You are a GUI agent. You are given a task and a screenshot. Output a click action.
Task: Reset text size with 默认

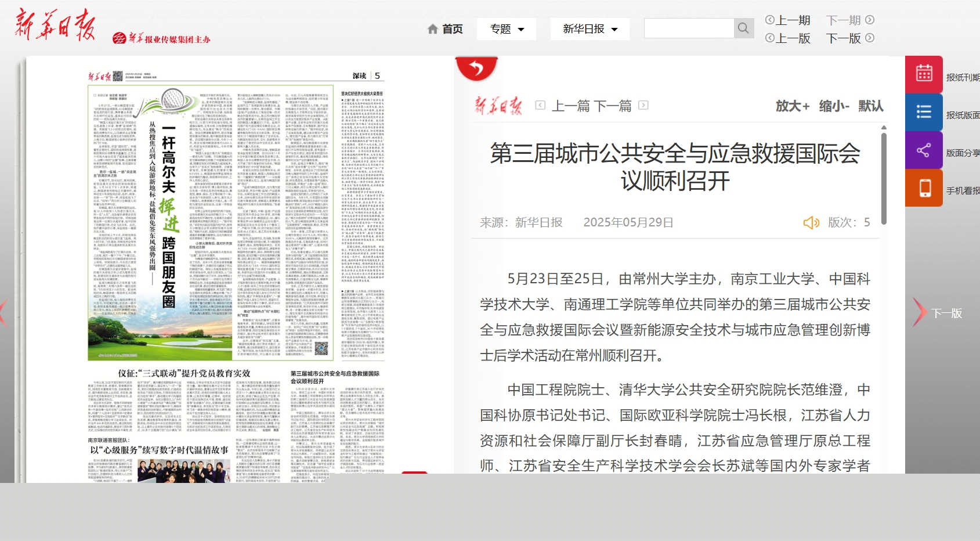click(x=870, y=106)
